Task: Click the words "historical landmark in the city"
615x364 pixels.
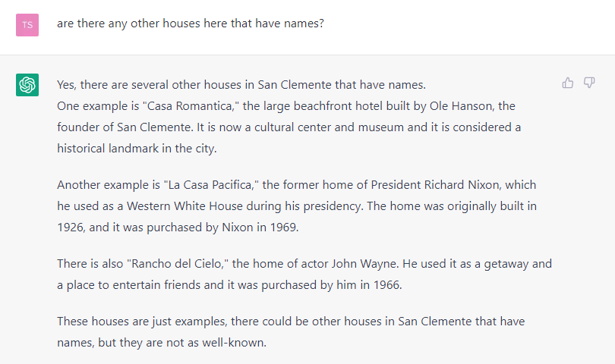Action: pyautogui.click(x=136, y=149)
